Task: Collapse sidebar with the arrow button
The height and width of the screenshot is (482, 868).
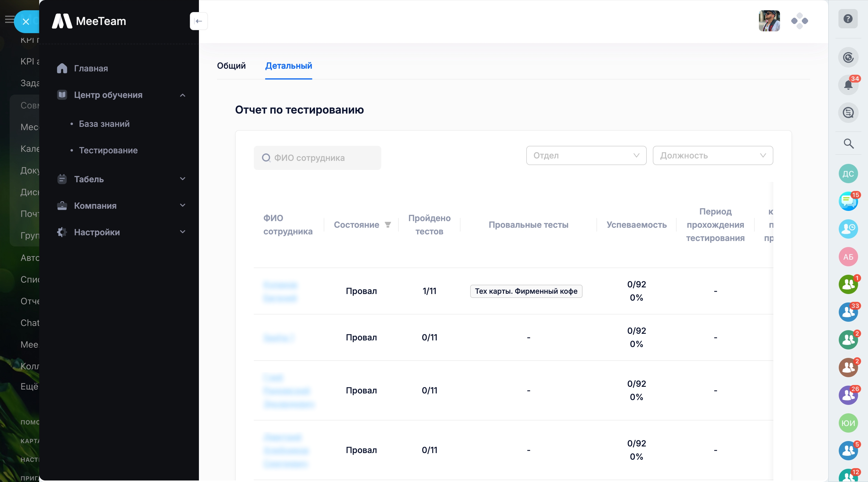Action: click(199, 21)
